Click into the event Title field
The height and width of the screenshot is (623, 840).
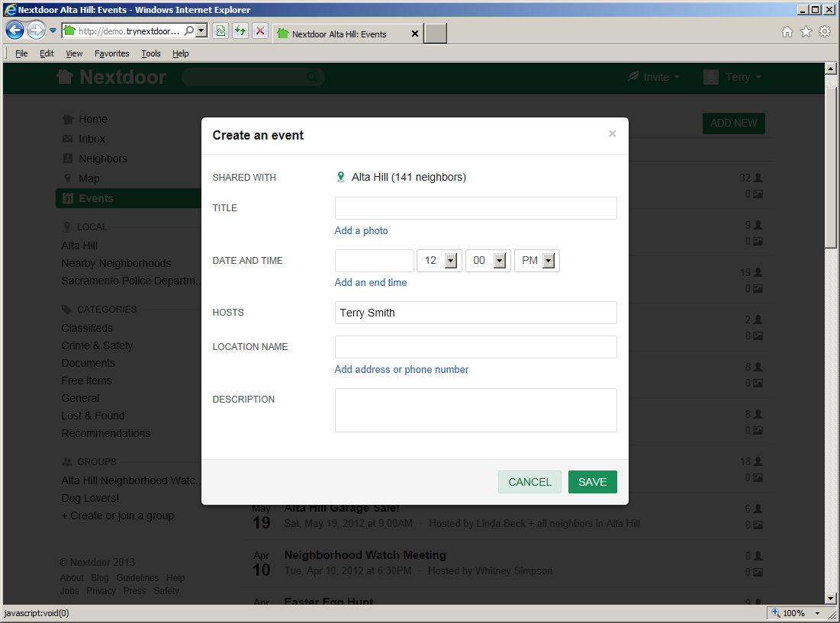click(x=475, y=208)
